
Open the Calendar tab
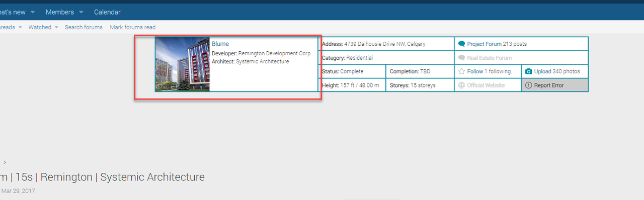click(107, 12)
